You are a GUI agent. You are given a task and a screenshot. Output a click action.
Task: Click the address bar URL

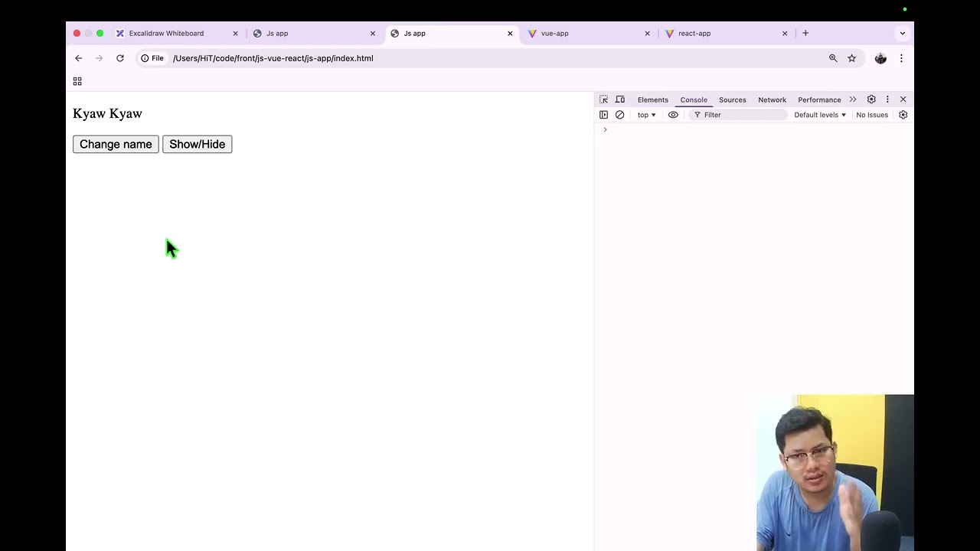[x=273, y=58]
